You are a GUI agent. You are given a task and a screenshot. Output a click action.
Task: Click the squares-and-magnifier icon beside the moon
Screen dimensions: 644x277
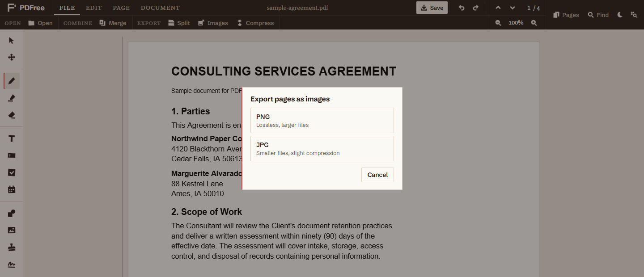pos(634,15)
